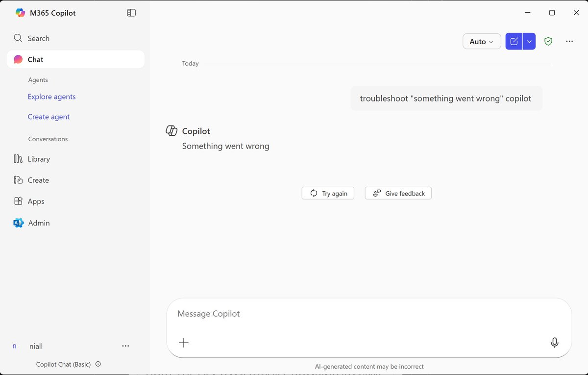
Task: Click the Copilot response avatar icon
Action: (x=171, y=130)
